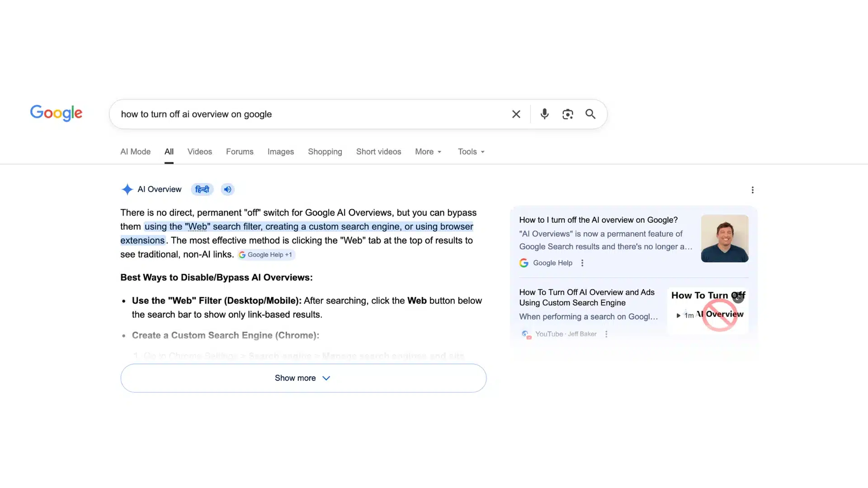868x488 pixels.
Task: Click the snippet '"AI Overviews" is now a permanent feature'
Action: coord(606,240)
